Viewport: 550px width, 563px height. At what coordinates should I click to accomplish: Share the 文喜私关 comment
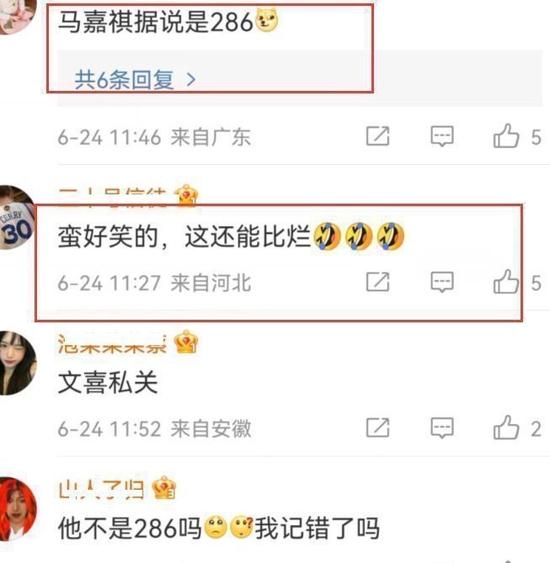point(377,428)
